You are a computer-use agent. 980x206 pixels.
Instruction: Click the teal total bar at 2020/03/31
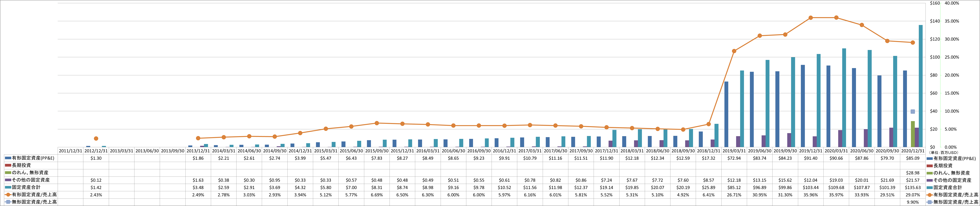(844, 98)
